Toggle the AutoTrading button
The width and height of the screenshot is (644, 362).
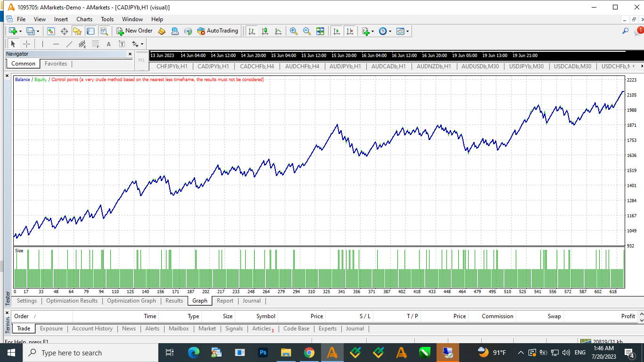pyautogui.click(x=217, y=31)
